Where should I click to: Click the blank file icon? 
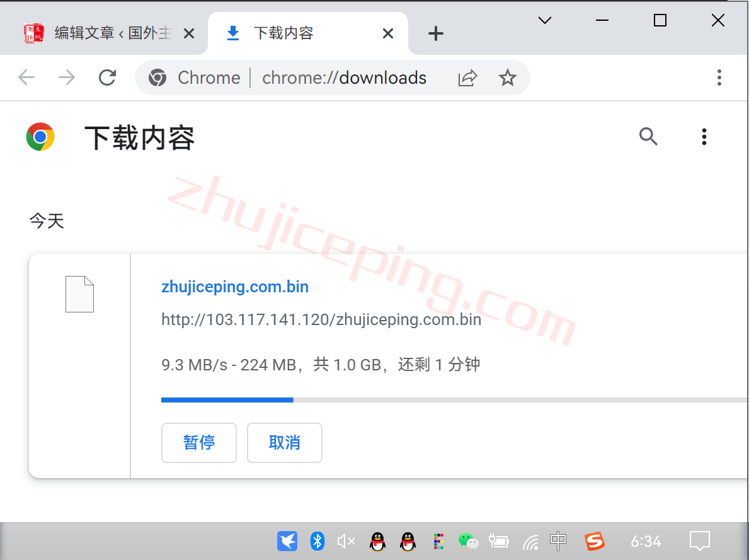pos(80,294)
